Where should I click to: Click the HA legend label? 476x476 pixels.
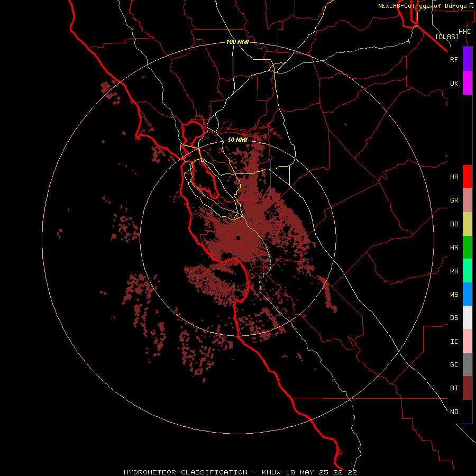click(454, 177)
